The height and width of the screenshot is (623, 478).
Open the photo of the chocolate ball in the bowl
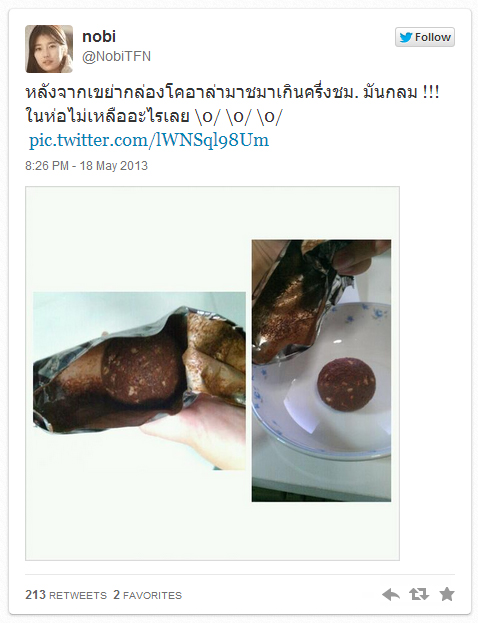point(321,370)
